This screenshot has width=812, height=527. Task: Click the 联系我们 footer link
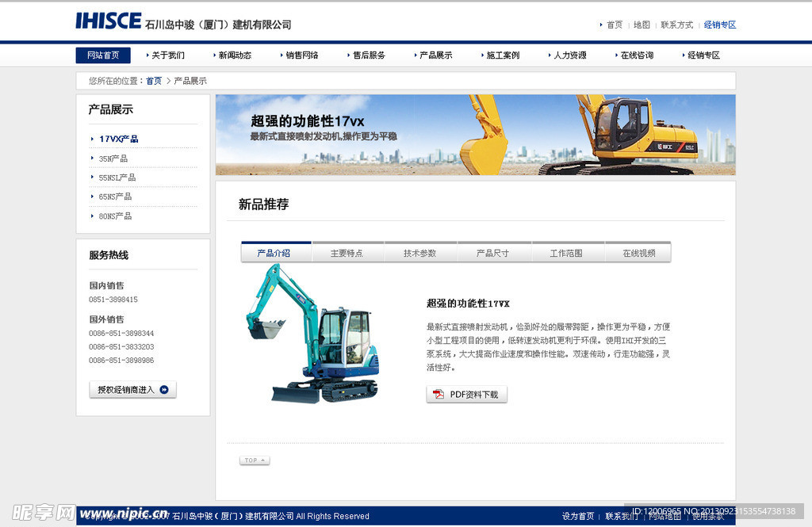(622, 516)
